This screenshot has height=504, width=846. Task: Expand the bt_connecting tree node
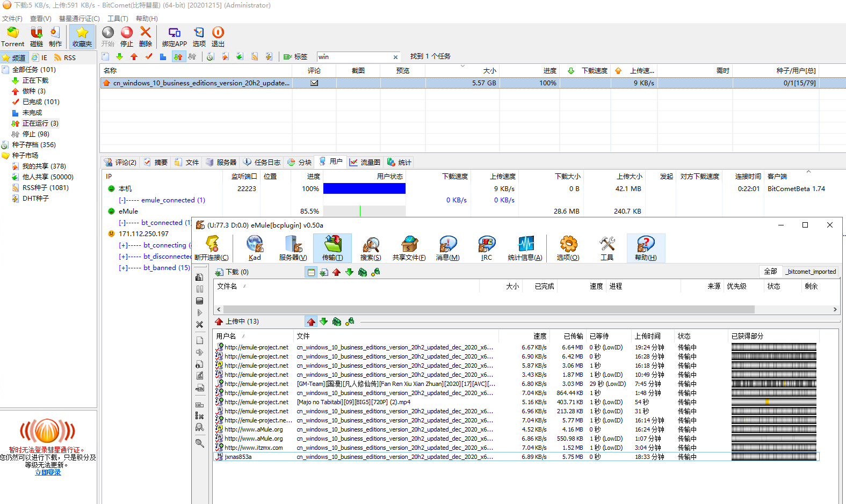click(x=123, y=245)
